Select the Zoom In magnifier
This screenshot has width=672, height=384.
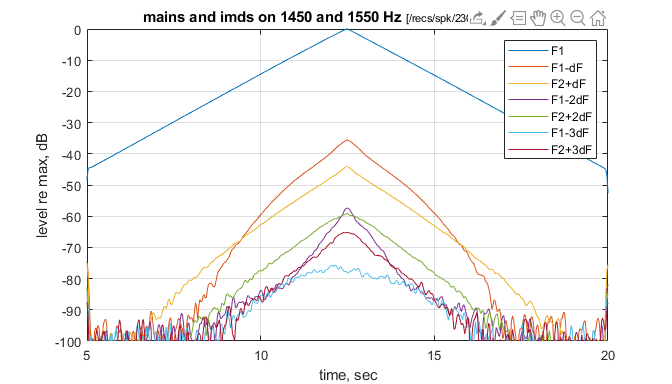tap(558, 18)
